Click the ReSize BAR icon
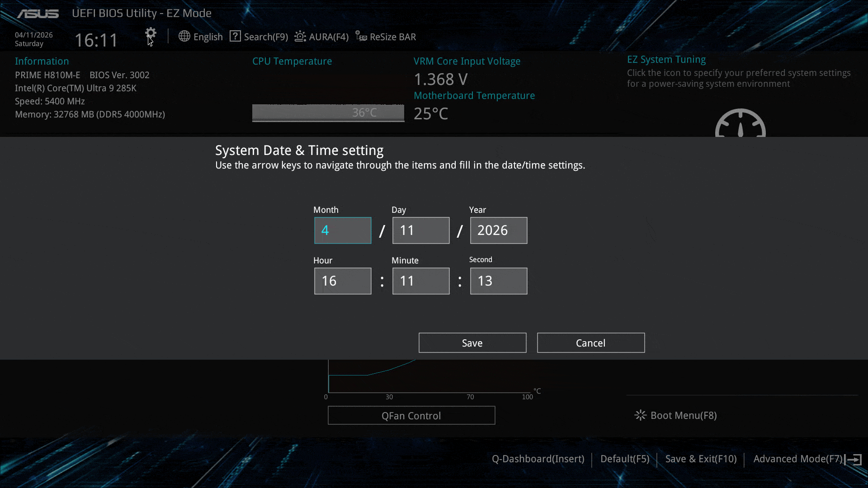The width and height of the screenshot is (868, 488). pos(361,36)
